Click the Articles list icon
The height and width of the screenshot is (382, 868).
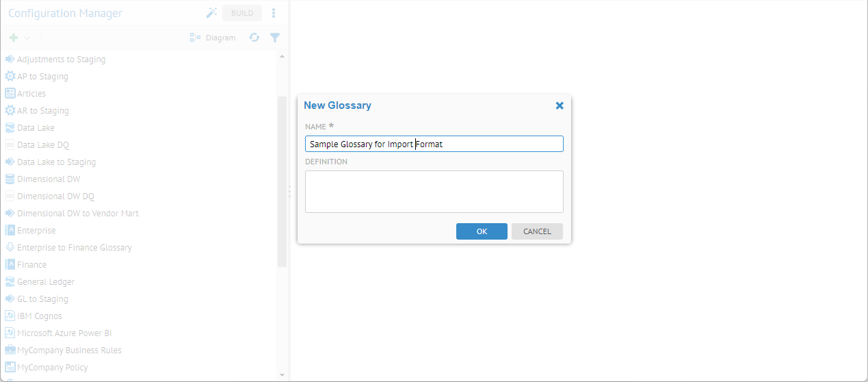[10, 94]
